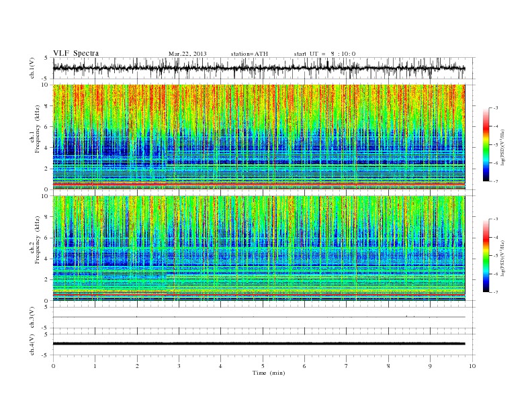The height and width of the screenshot is (411, 532).
Task: Click time axis tick label "0"
Action: [53, 366]
